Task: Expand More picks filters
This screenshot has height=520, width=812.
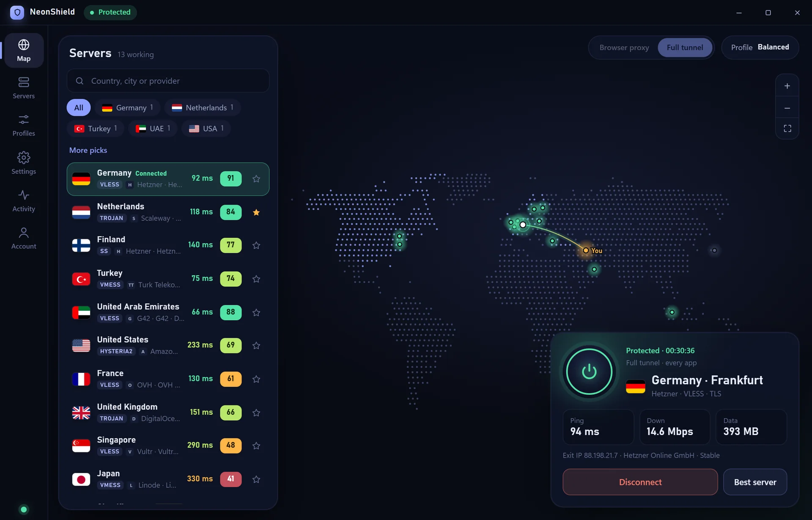Action: [x=88, y=150]
